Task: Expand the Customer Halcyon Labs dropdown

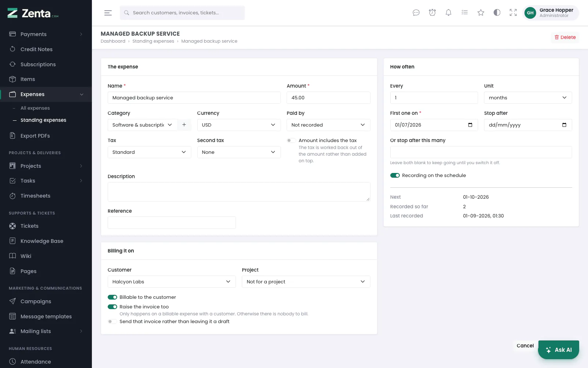Action: click(x=172, y=282)
